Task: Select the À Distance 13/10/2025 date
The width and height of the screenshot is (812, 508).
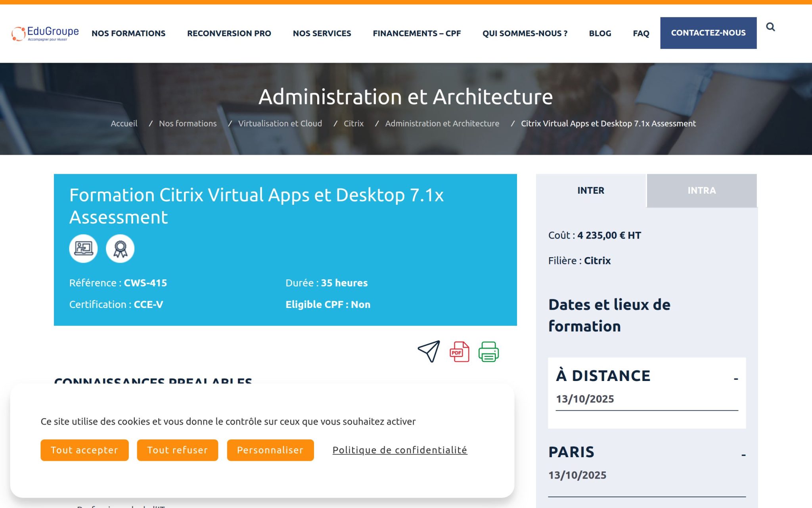Action: click(585, 399)
